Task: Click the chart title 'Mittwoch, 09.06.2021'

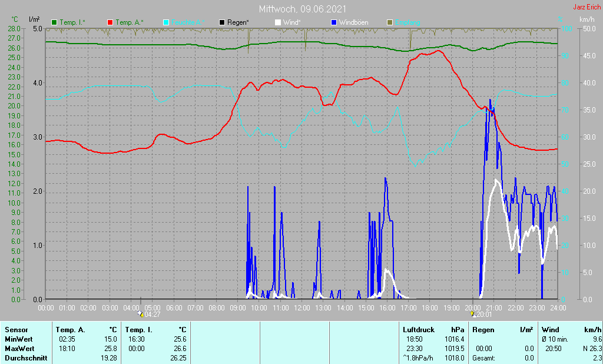Action: point(303,9)
